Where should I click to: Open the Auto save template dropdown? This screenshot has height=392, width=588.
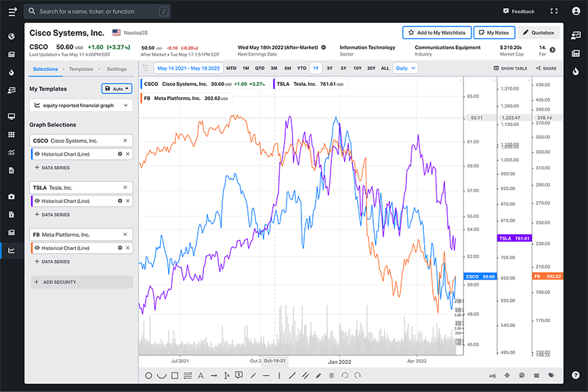117,89
